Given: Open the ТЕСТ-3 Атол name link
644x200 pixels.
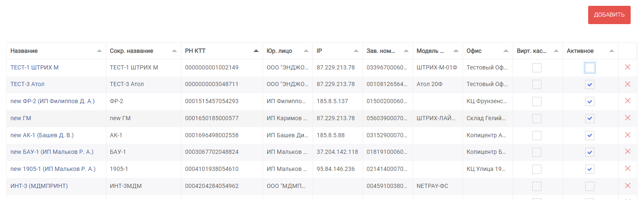Looking at the screenshot, I should 28,84.
